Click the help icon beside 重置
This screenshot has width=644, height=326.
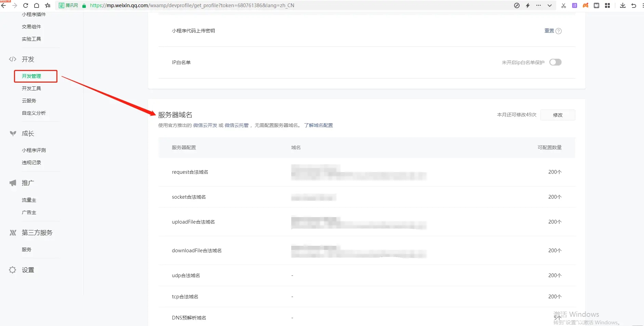[x=559, y=31]
